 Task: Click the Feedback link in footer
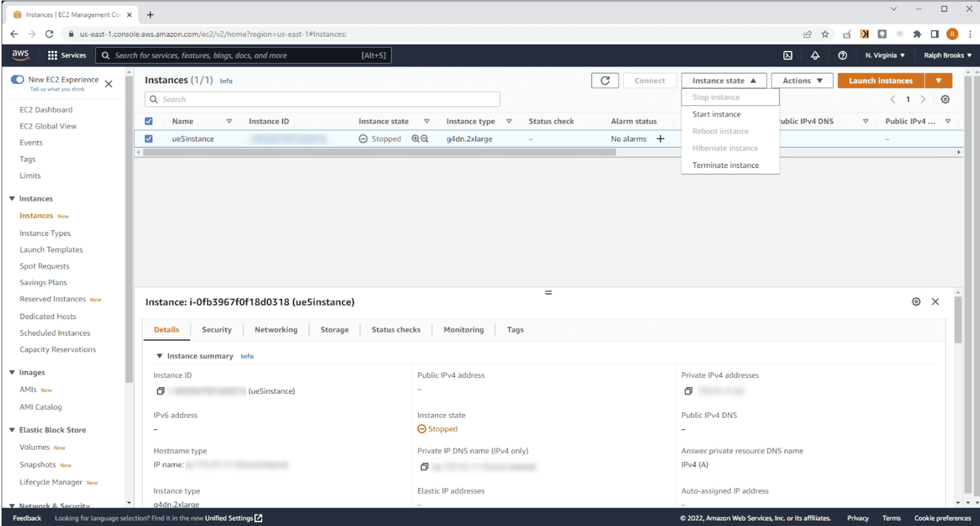(27, 518)
